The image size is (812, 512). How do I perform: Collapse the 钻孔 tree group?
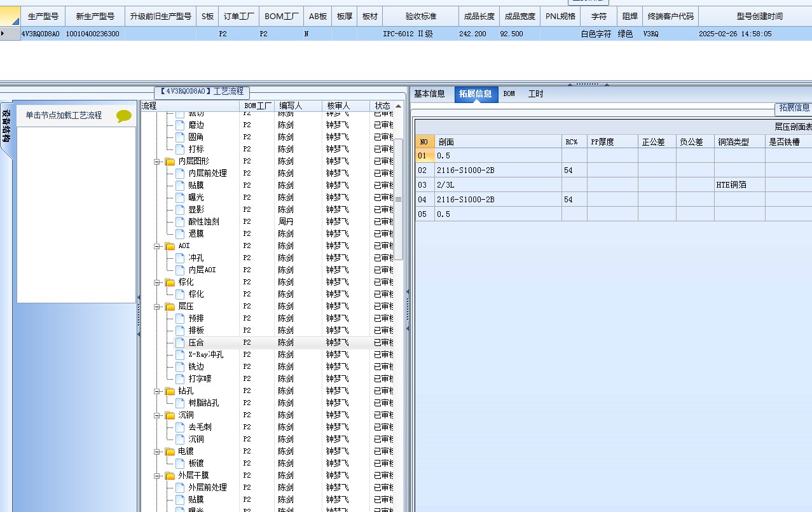tap(157, 391)
